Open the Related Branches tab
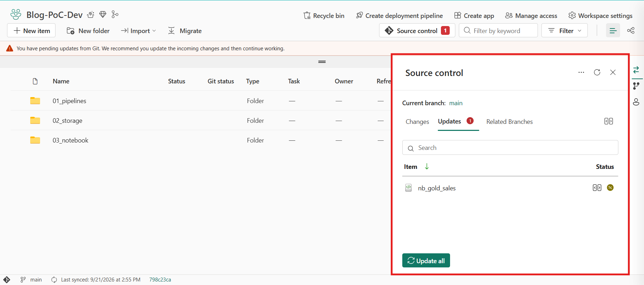 (x=509, y=122)
